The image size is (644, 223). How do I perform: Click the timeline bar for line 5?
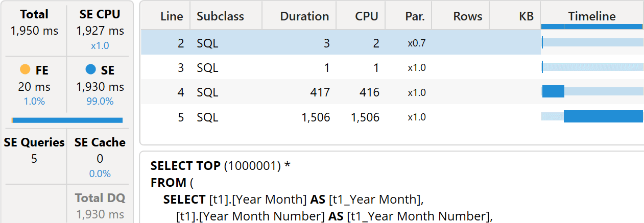pyautogui.click(x=603, y=117)
